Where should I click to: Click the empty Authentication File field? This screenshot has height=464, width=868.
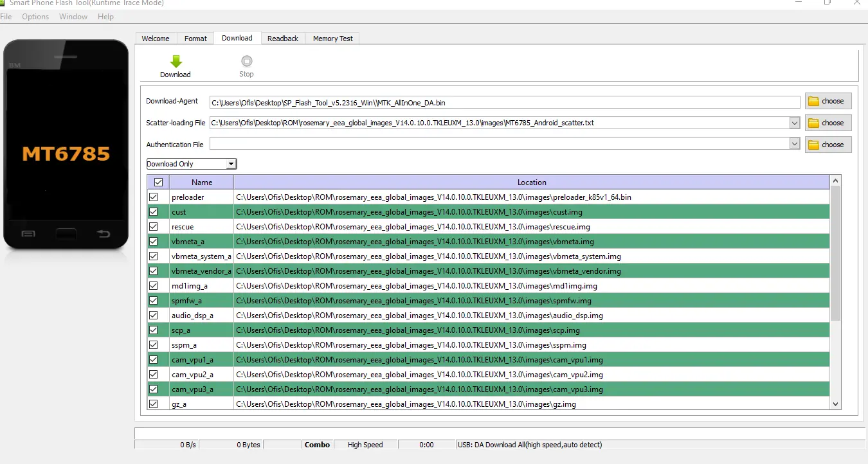[499, 145]
